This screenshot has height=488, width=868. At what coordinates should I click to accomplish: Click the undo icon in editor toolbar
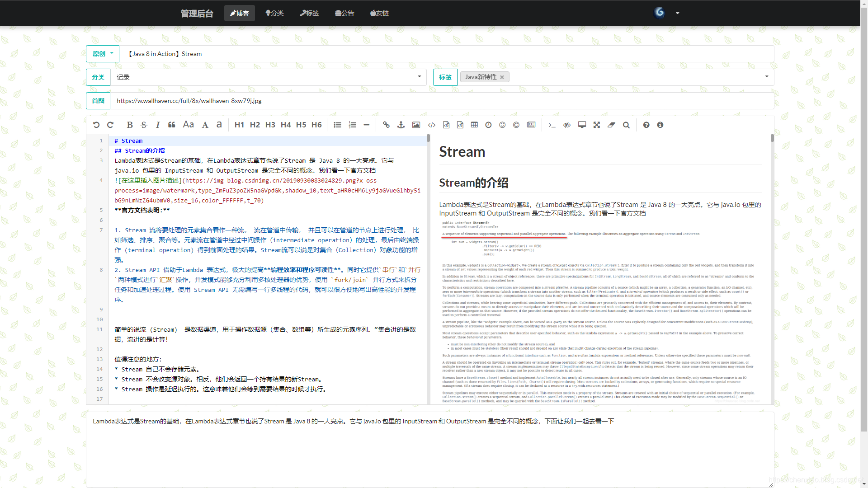[x=96, y=125]
